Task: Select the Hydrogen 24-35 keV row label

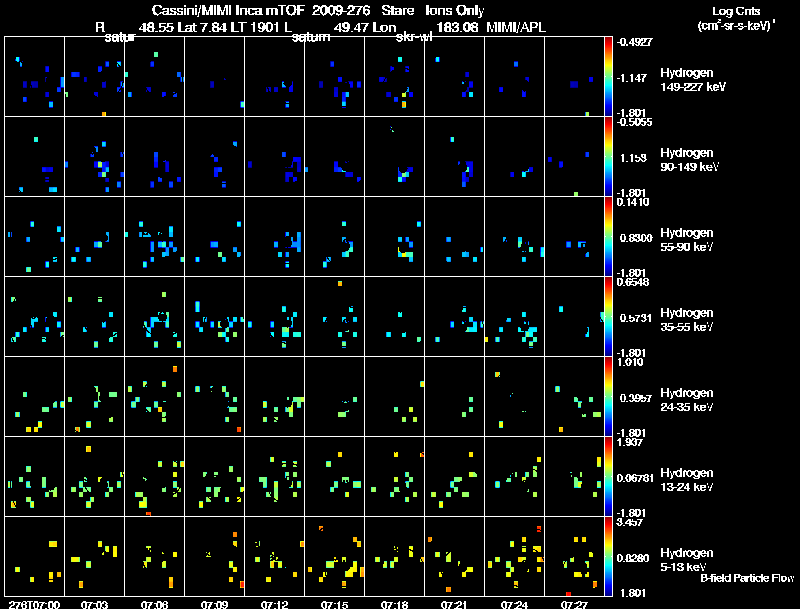Action: 686,400
